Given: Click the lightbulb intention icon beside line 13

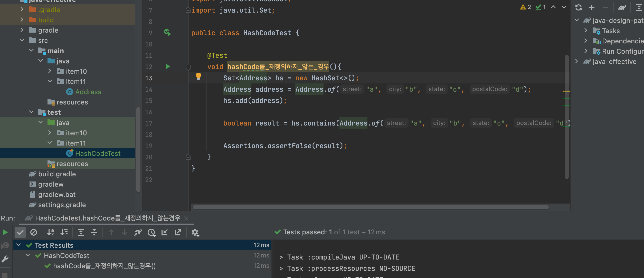Looking at the screenshot, I should [198, 76].
